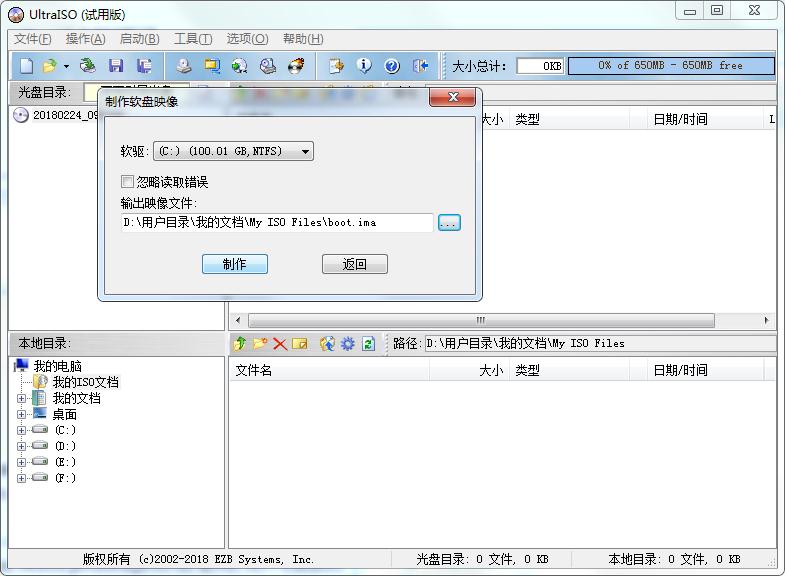Click the local Up folder arrow icon
This screenshot has height=576, width=785.
(x=240, y=343)
